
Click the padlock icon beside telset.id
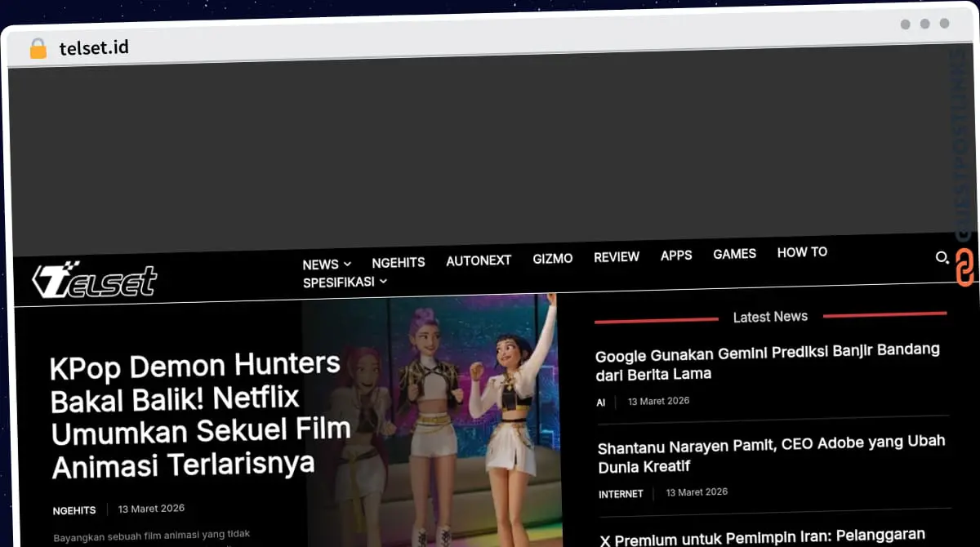(x=38, y=49)
